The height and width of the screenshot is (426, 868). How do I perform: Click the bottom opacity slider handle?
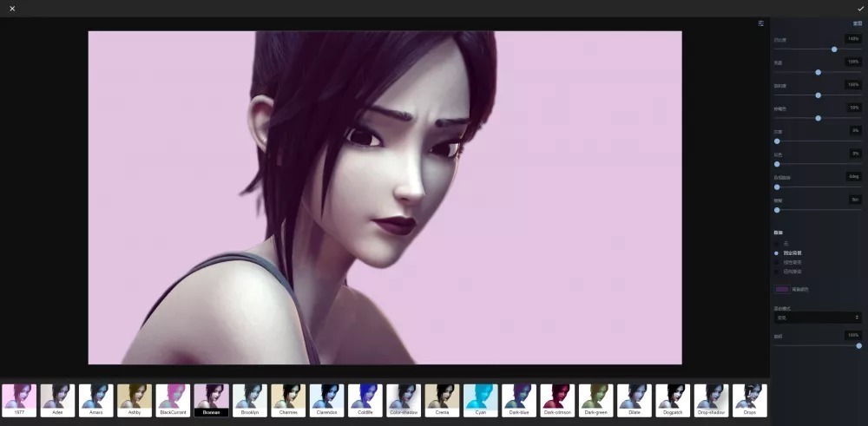(858, 345)
